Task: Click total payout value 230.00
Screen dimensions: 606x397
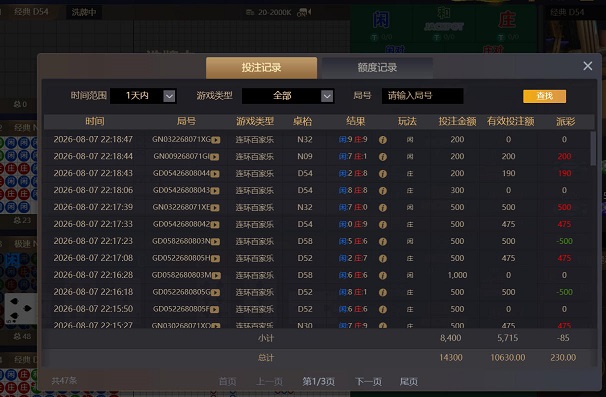Action: coord(563,358)
